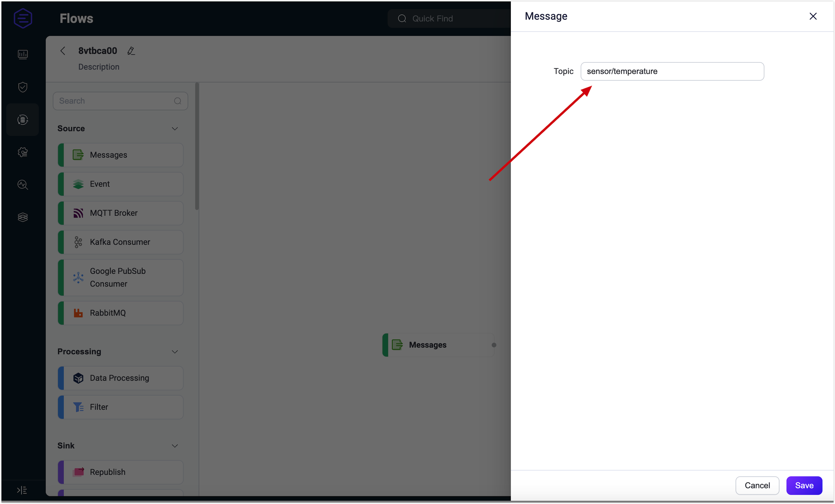This screenshot has height=504, width=835.
Task: Click the Data Processing node icon
Action: click(x=78, y=378)
